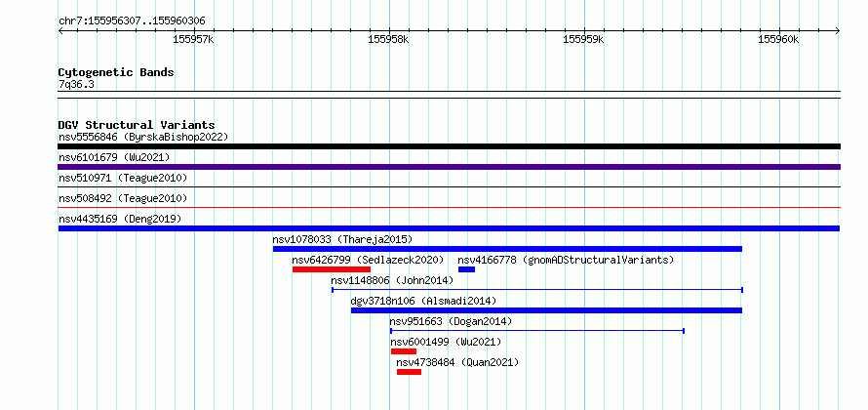Click the DGV Structural Variants track title
Viewport: 868px width, 410px height.
pos(137,125)
